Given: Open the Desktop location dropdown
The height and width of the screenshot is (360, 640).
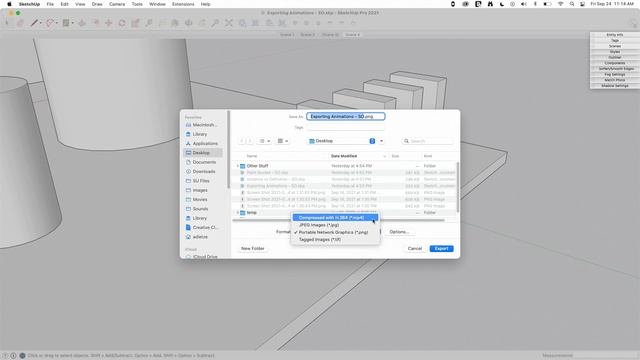Looking at the screenshot, I should [x=342, y=141].
